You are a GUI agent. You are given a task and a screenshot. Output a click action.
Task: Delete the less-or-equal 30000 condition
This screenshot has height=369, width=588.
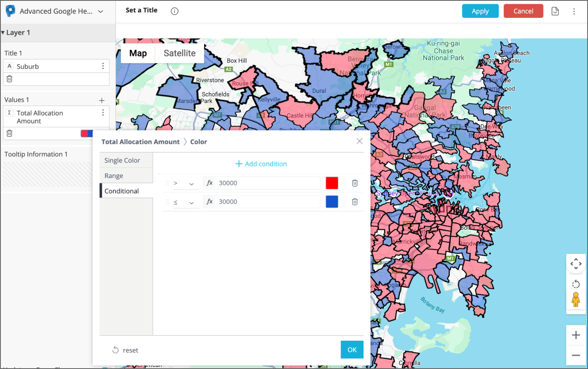coord(354,202)
